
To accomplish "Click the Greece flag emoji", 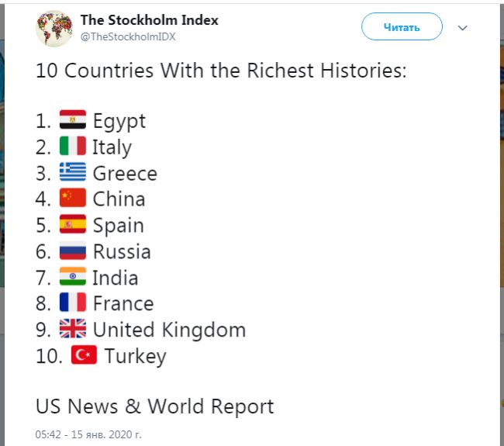I will click(73, 172).
